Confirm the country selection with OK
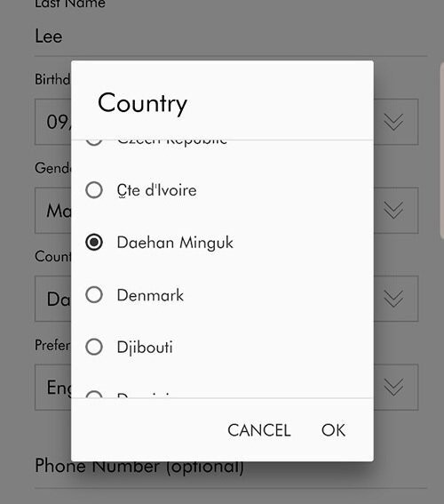Image resolution: width=444 pixels, height=504 pixels. (x=333, y=430)
